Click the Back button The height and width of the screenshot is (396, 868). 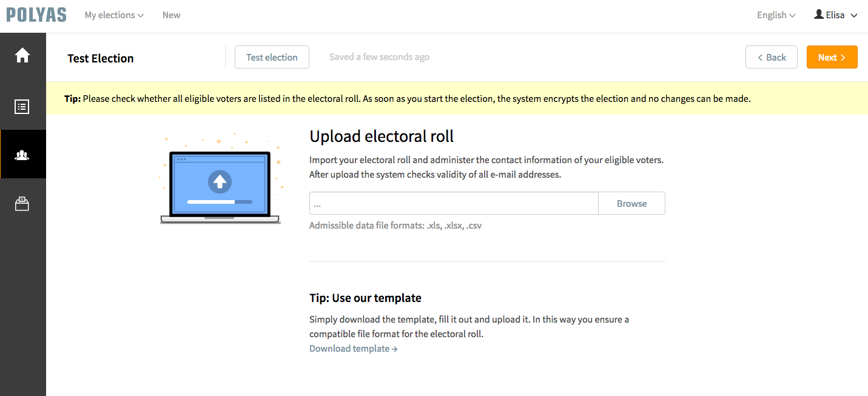tap(772, 57)
